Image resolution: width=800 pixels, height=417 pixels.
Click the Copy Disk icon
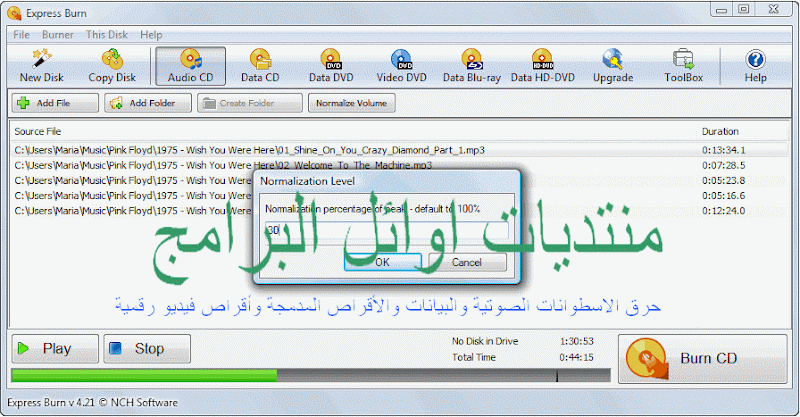point(112,66)
